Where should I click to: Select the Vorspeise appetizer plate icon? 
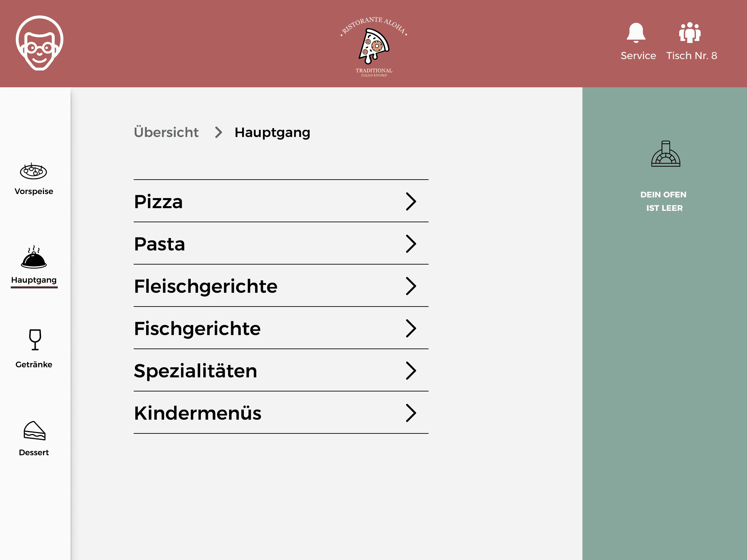point(34,171)
